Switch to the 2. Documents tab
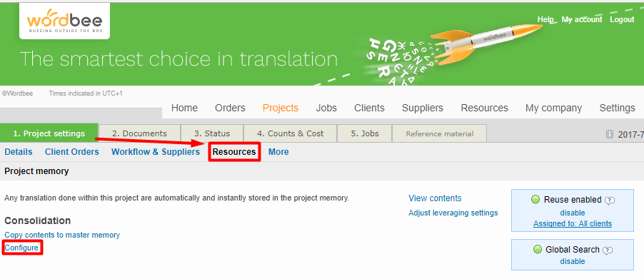Viewport: 644px width, 279px height. [140, 133]
